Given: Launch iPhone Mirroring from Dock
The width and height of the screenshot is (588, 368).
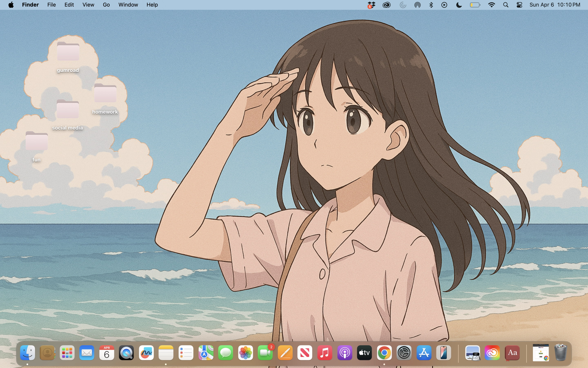Looking at the screenshot, I should (x=444, y=353).
